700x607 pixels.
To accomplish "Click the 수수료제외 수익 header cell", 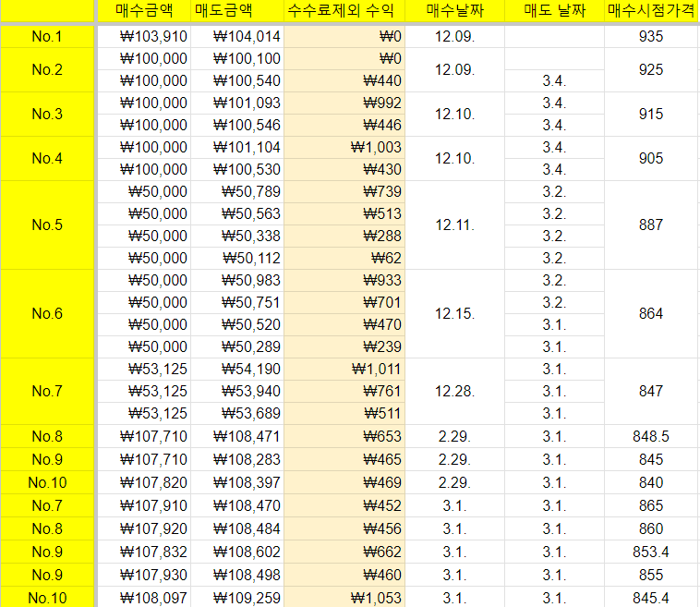I will click(x=344, y=10).
